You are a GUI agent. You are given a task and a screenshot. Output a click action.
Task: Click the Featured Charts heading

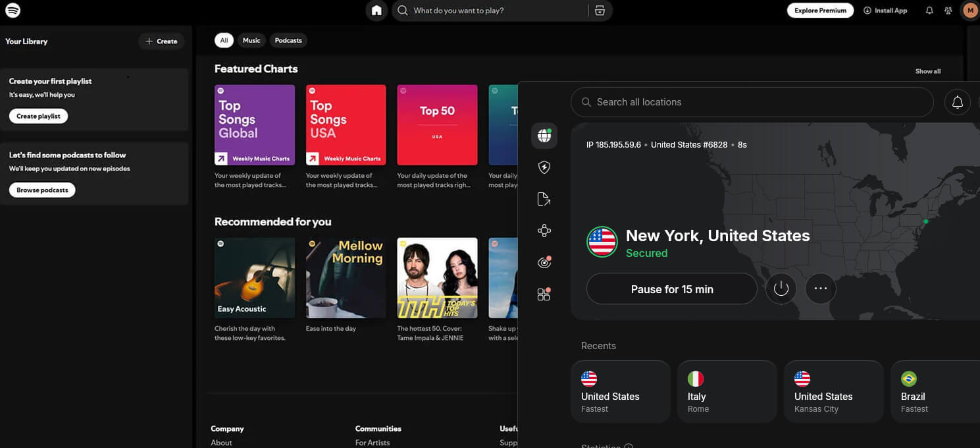[x=256, y=69]
